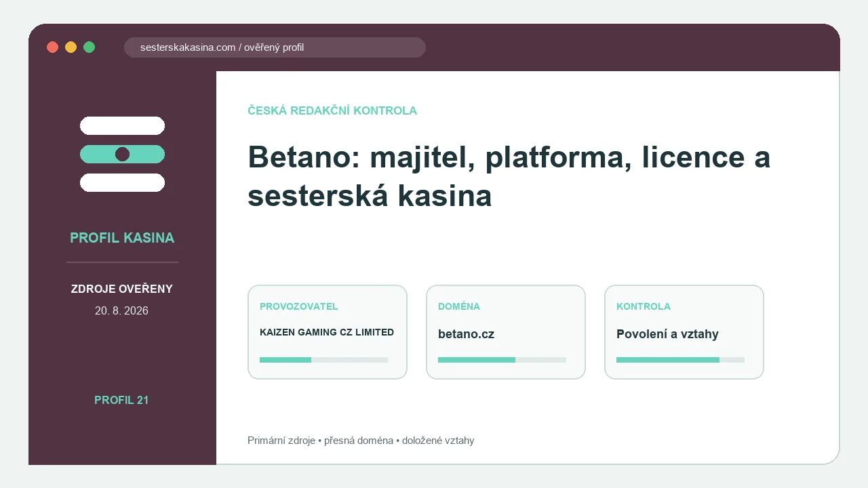868x488 pixels.
Task: Click the progress bar in DOMÉNA card
Action: click(x=502, y=360)
